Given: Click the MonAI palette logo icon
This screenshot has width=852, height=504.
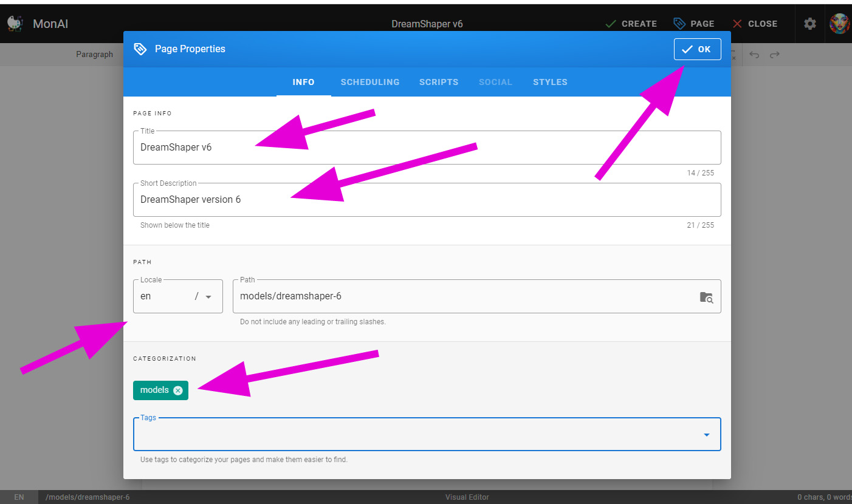Looking at the screenshot, I should (15, 24).
